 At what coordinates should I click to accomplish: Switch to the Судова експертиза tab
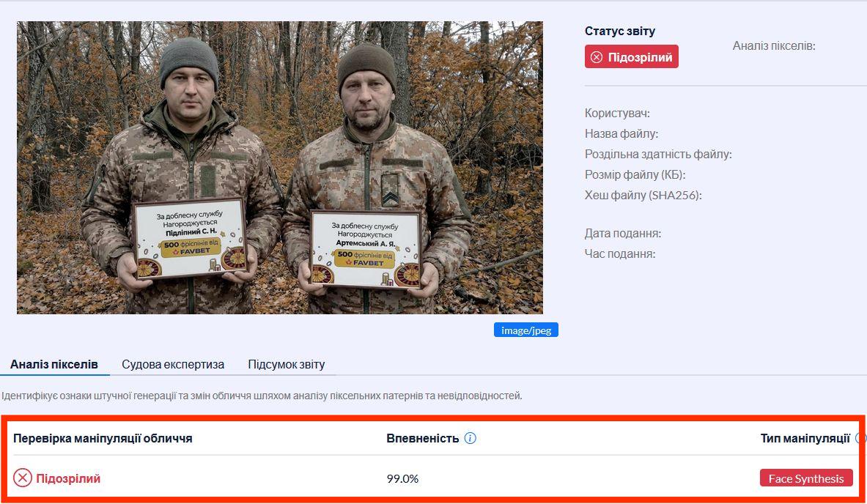[173, 365]
